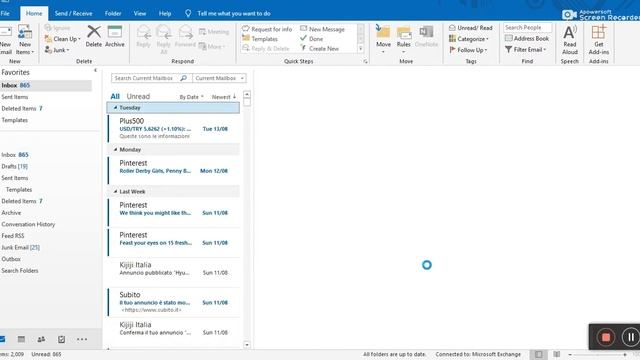The height and width of the screenshot is (360, 640).
Task: Collapse the folder pane arrow
Action: click(x=96, y=70)
